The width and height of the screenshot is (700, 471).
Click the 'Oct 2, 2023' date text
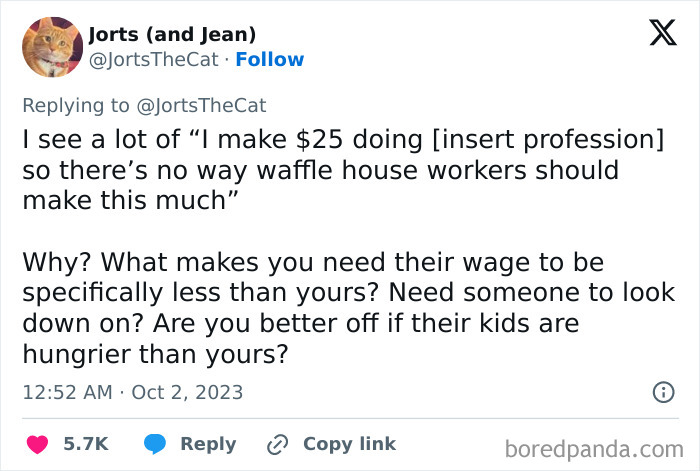coord(188,392)
